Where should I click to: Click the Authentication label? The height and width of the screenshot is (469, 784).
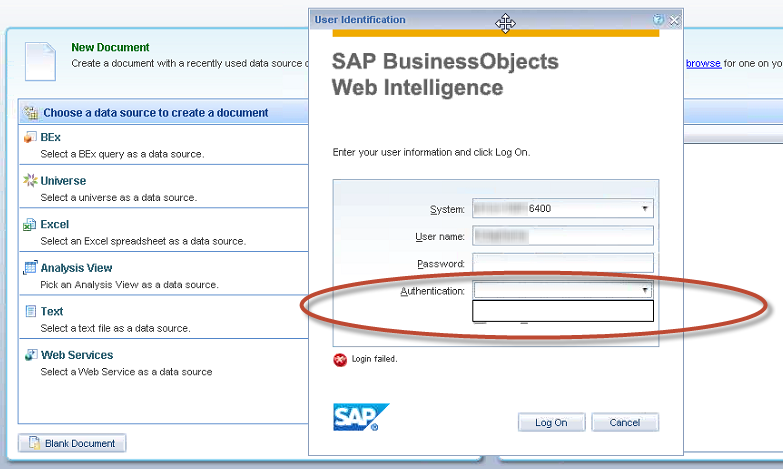coord(432,291)
